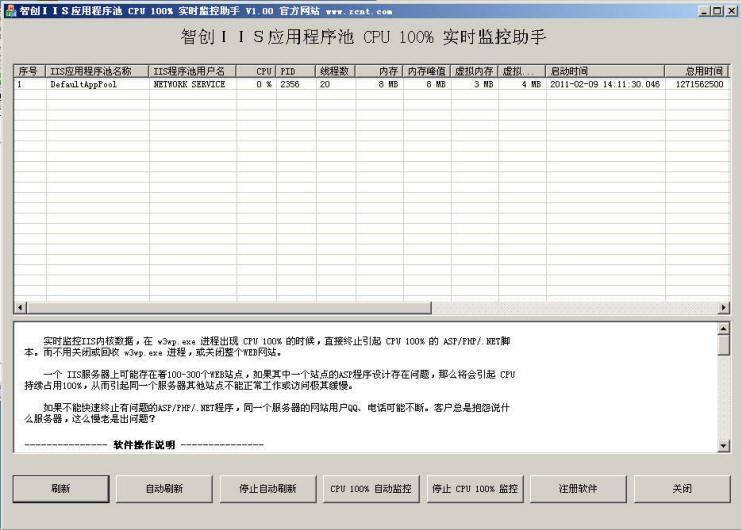741x530 pixels.
Task: Click the 关闭 button at bottom
Action: click(682, 488)
